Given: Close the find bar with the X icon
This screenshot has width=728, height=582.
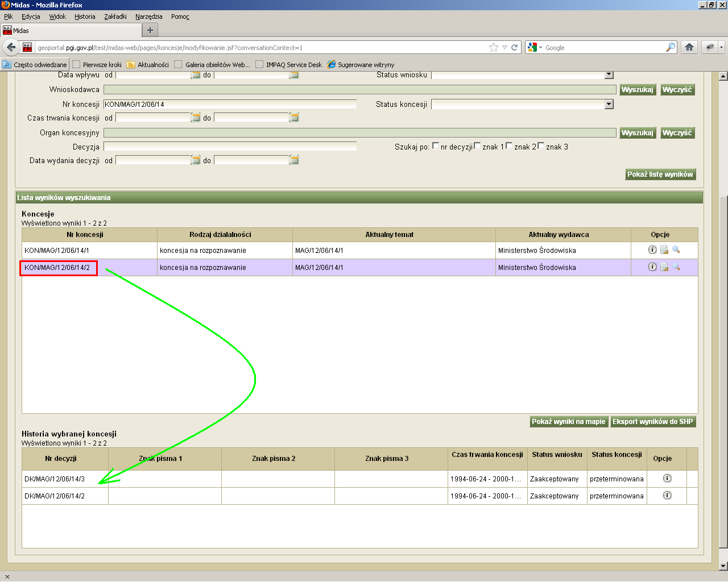Looking at the screenshot, I should 7,576.
